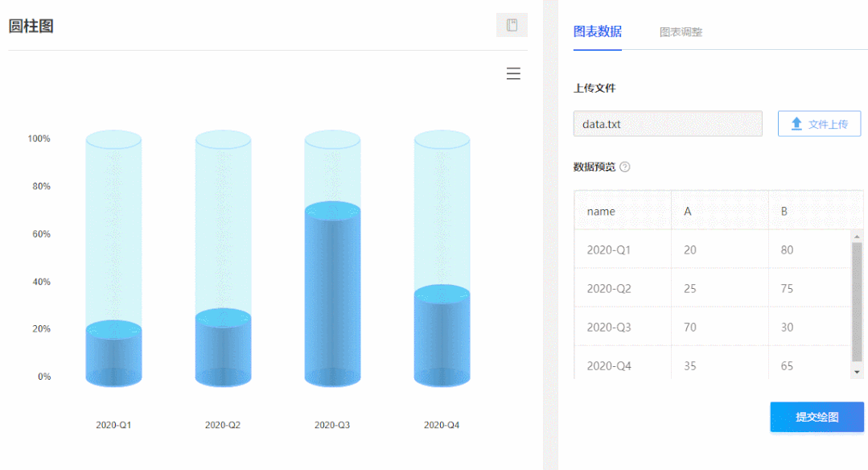
Task: Submit with the 提交绘图 button
Action: 817,417
